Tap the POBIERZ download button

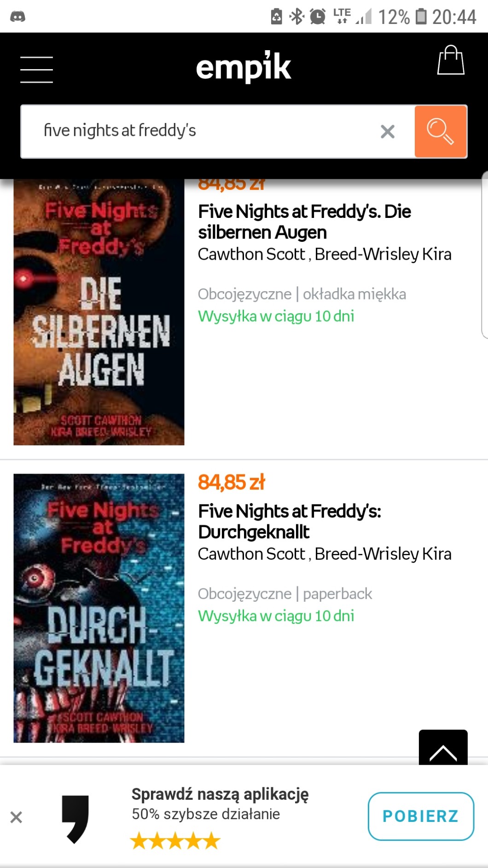421,816
